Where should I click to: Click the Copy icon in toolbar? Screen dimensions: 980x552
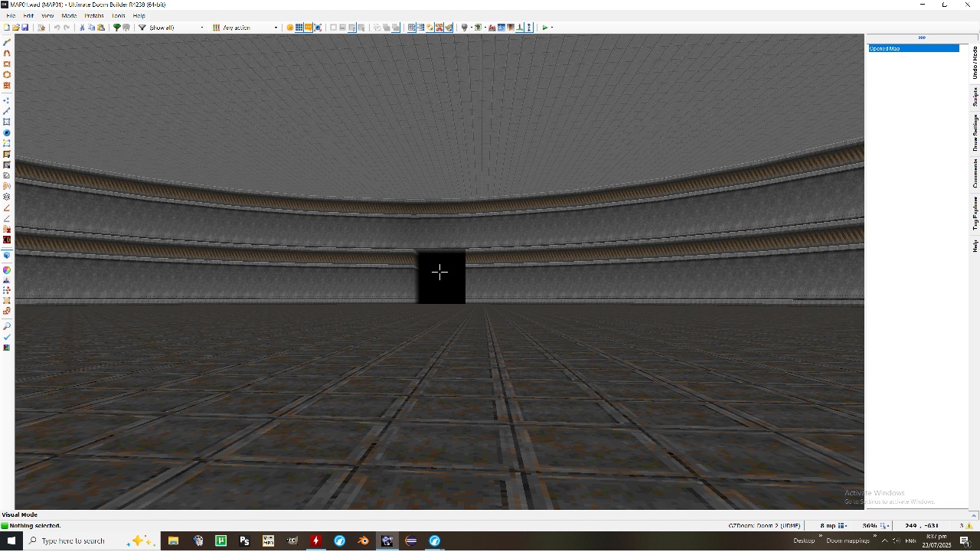point(91,28)
